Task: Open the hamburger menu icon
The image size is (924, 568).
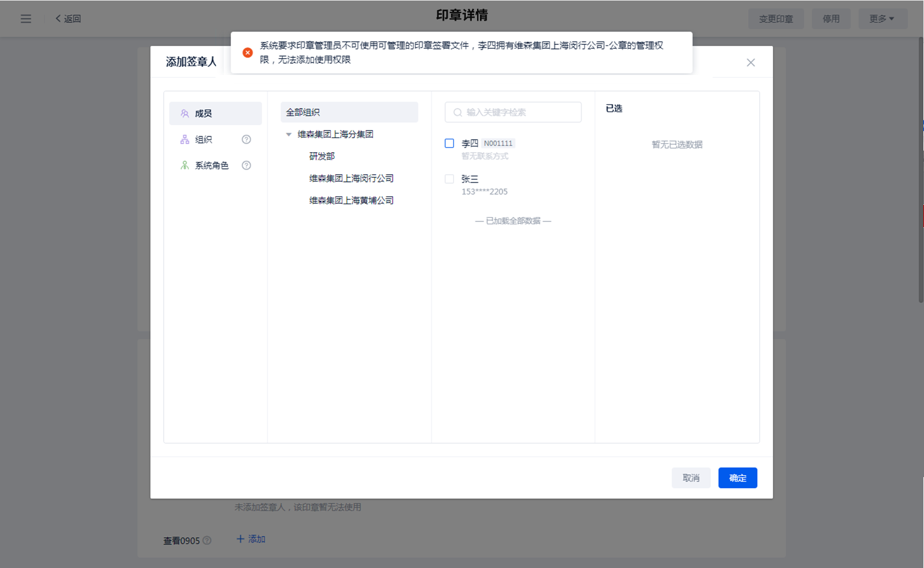Action: (26, 19)
